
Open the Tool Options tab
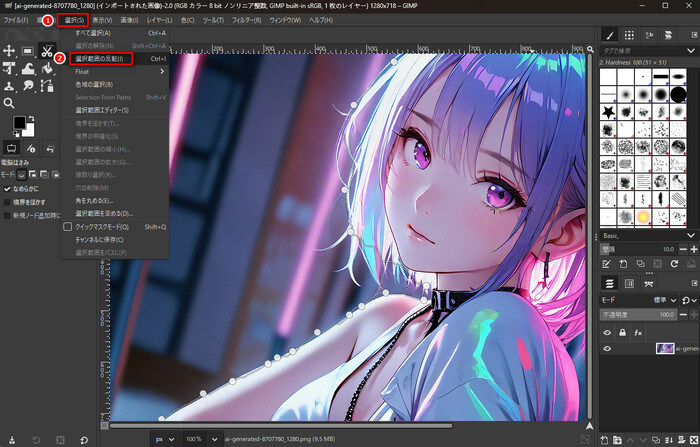[x=12, y=148]
